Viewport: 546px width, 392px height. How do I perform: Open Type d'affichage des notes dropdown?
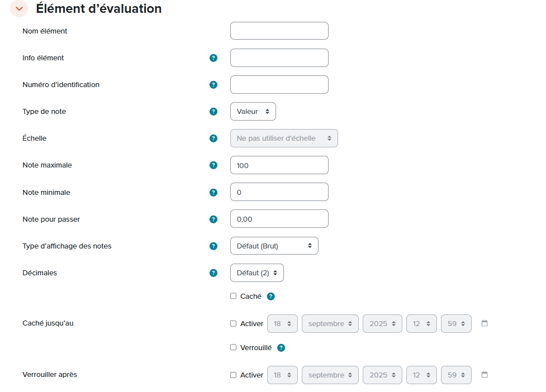coord(274,246)
